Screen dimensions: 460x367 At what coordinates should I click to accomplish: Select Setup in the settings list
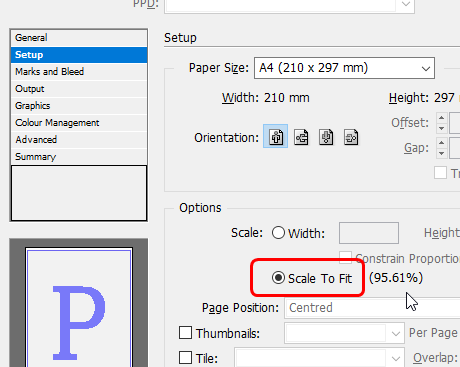click(79, 55)
